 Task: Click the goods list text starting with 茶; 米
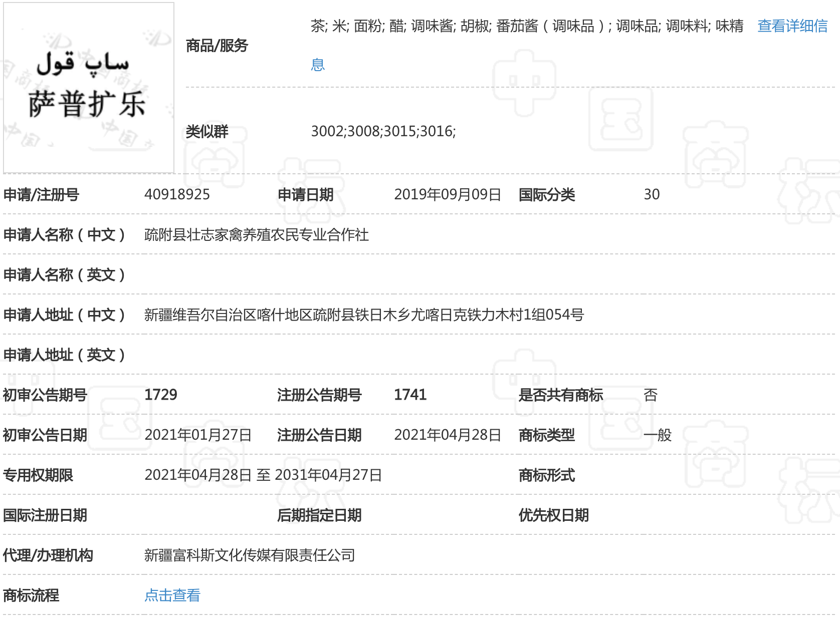point(526,26)
